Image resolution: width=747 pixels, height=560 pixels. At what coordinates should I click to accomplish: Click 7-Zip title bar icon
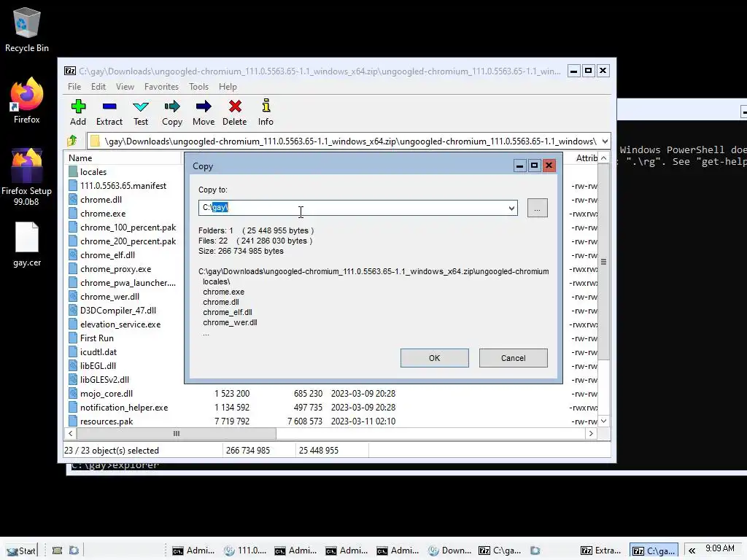click(70, 71)
